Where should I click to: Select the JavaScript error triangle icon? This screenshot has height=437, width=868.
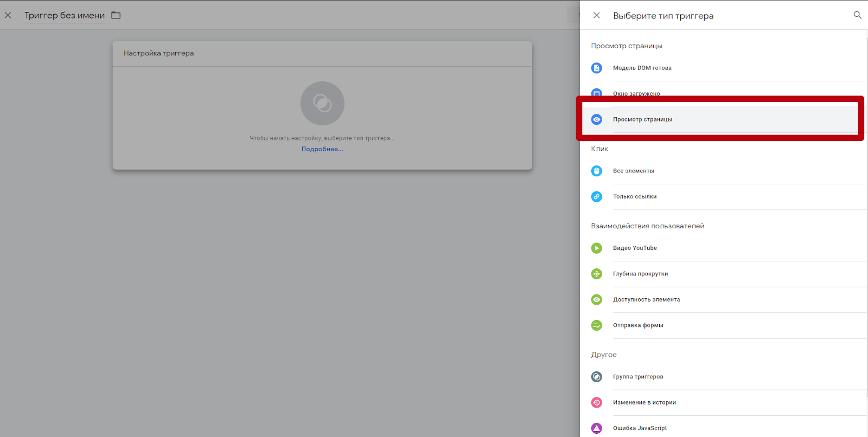[596, 428]
